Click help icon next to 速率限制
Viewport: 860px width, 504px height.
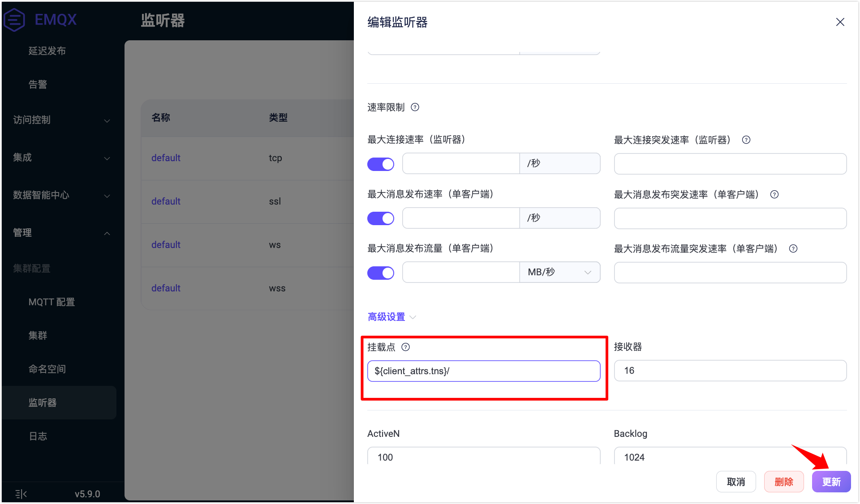(415, 107)
